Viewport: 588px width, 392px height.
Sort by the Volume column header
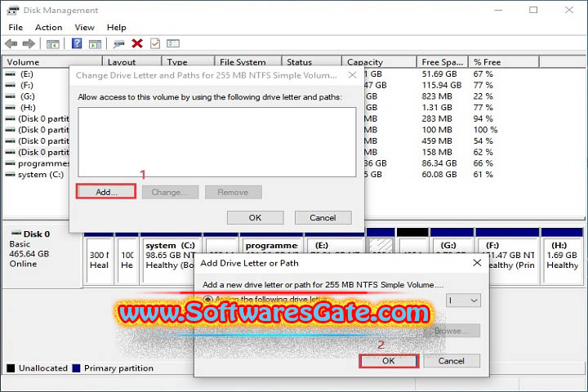(52, 62)
